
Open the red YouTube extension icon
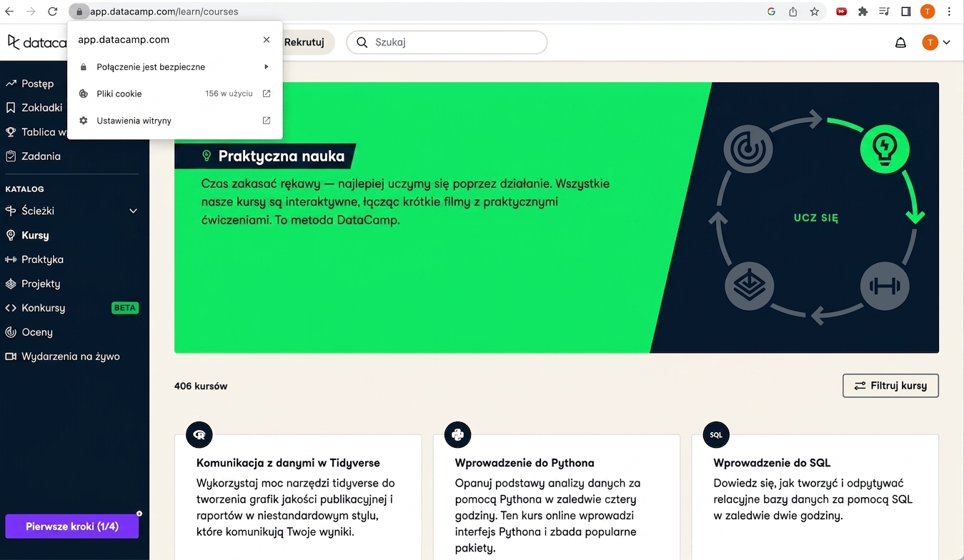841,11
